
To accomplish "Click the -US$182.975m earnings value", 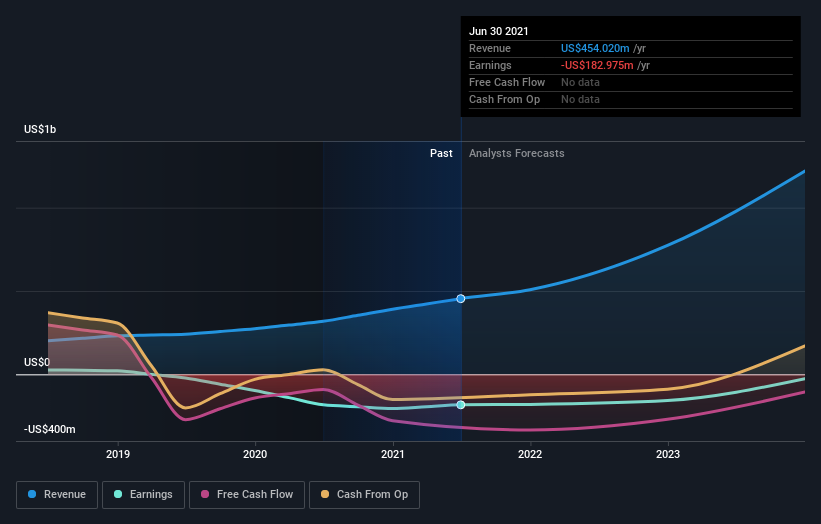I will [x=597, y=65].
